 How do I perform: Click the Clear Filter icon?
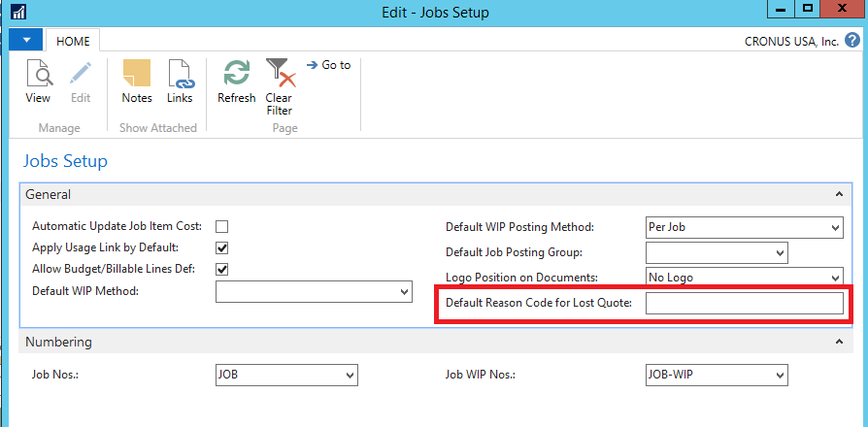[x=279, y=74]
